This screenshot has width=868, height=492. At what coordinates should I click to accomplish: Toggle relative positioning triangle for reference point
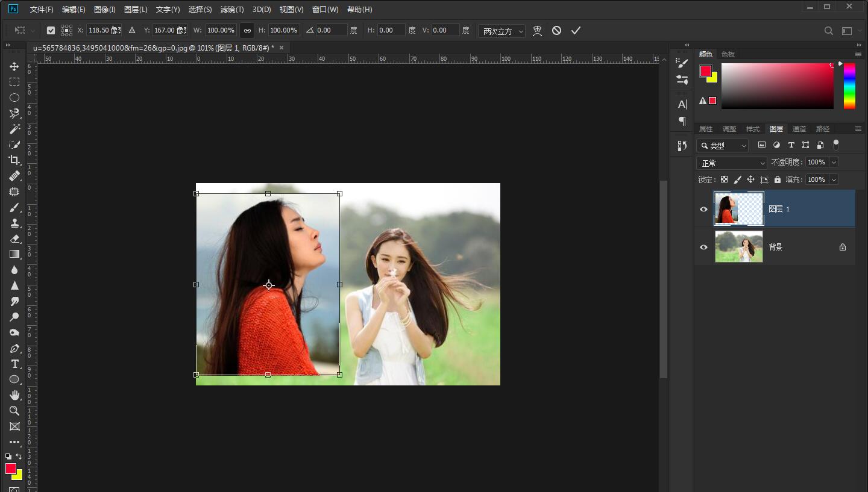pos(132,30)
